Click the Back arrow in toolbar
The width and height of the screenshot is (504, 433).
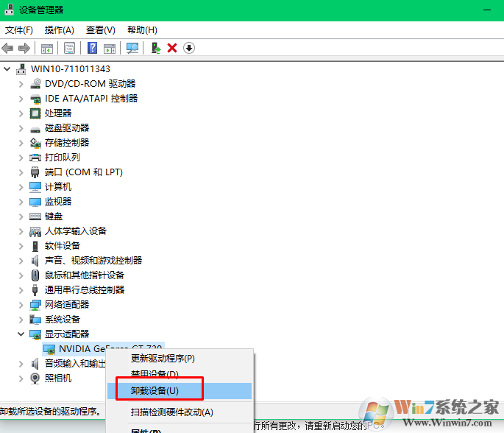8,48
